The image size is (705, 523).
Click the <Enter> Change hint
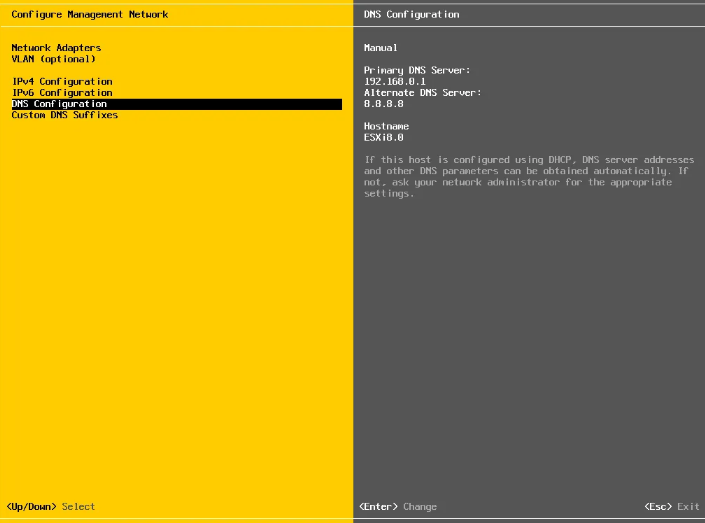tap(398, 507)
